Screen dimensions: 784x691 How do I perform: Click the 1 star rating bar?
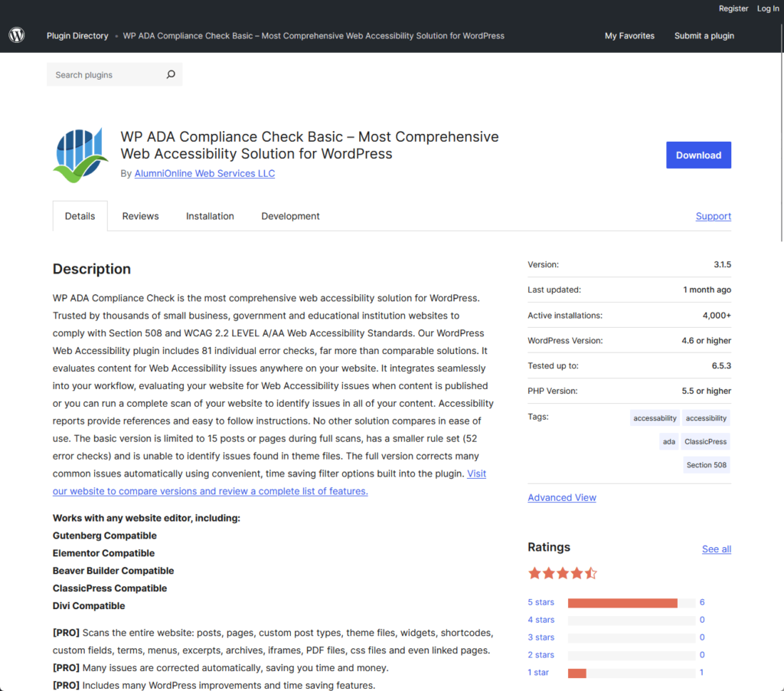coord(632,673)
